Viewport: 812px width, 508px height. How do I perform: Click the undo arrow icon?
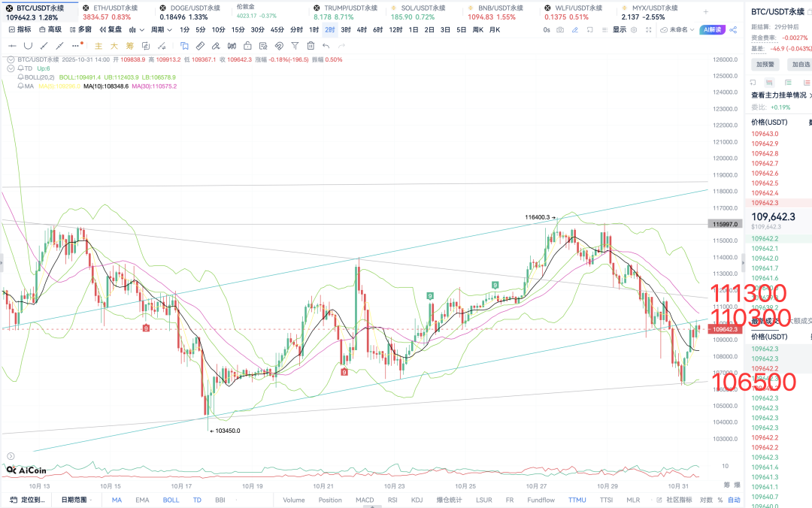coord(326,46)
